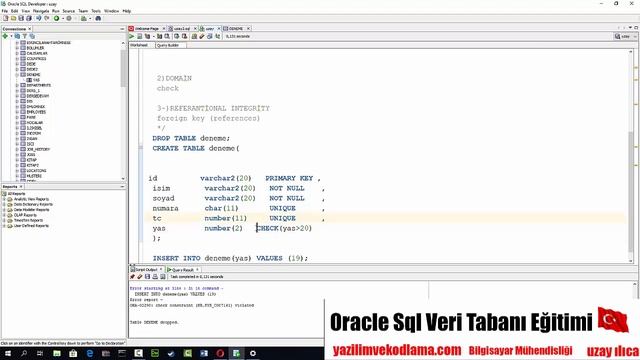Expand the EMPLOYEES table node
The height and width of the screenshot is (360, 640).
point(17,112)
